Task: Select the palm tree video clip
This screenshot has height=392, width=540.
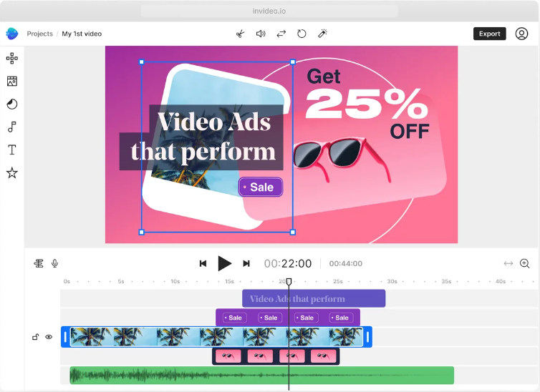Action: point(216,337)
